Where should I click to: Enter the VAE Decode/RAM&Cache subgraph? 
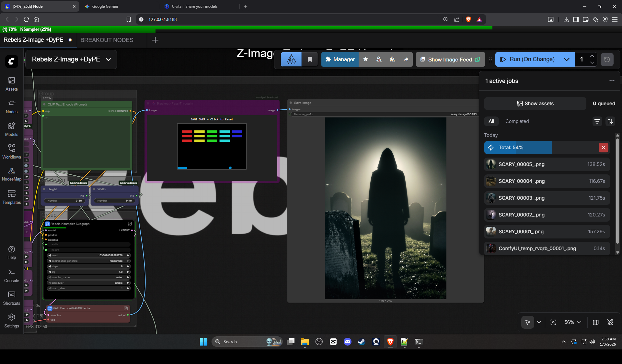click(x=126, y=308)
